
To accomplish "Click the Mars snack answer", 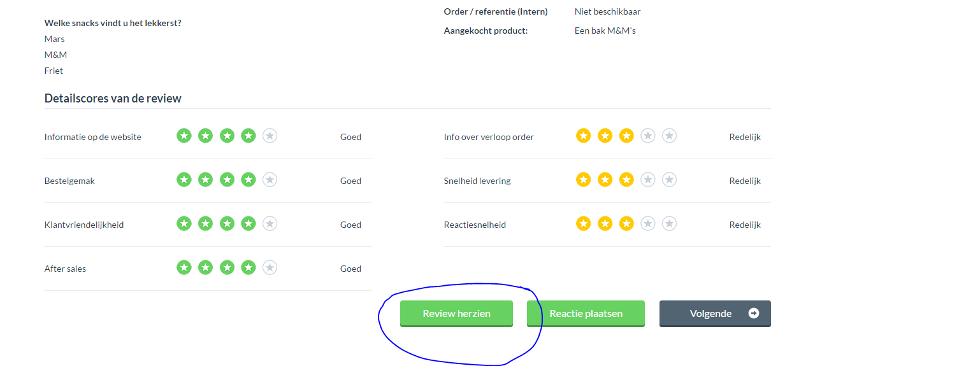I will pos(55,39).
